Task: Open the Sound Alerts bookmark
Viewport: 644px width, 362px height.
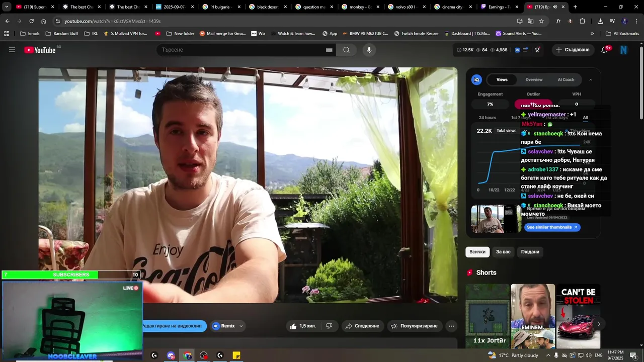Action: tap(518, 34)
